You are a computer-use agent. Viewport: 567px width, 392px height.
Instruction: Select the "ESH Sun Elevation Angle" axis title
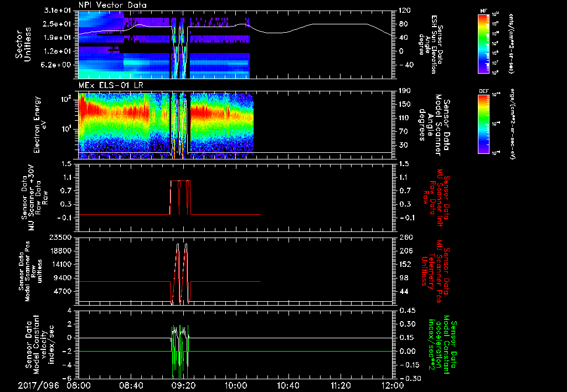[x=431, y=44]
